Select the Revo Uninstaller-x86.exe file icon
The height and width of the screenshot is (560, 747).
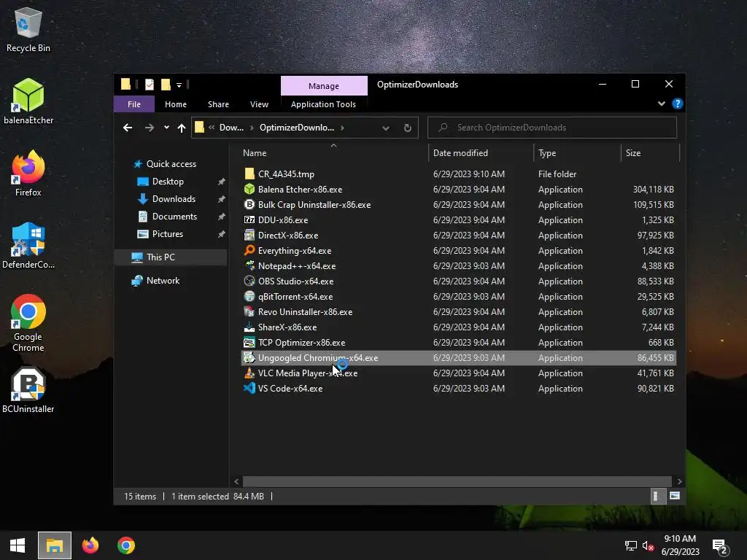(x=249, y=311)
